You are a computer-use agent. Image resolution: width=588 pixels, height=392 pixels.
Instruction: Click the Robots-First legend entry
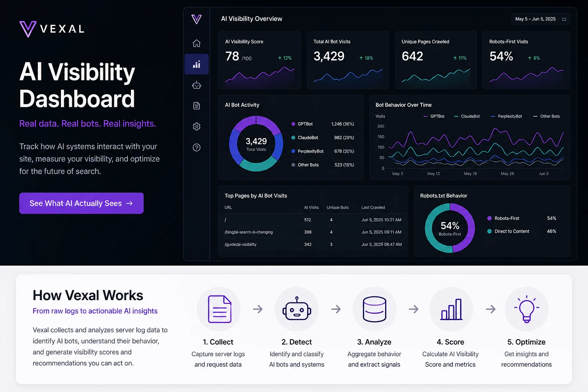(521, 218)
